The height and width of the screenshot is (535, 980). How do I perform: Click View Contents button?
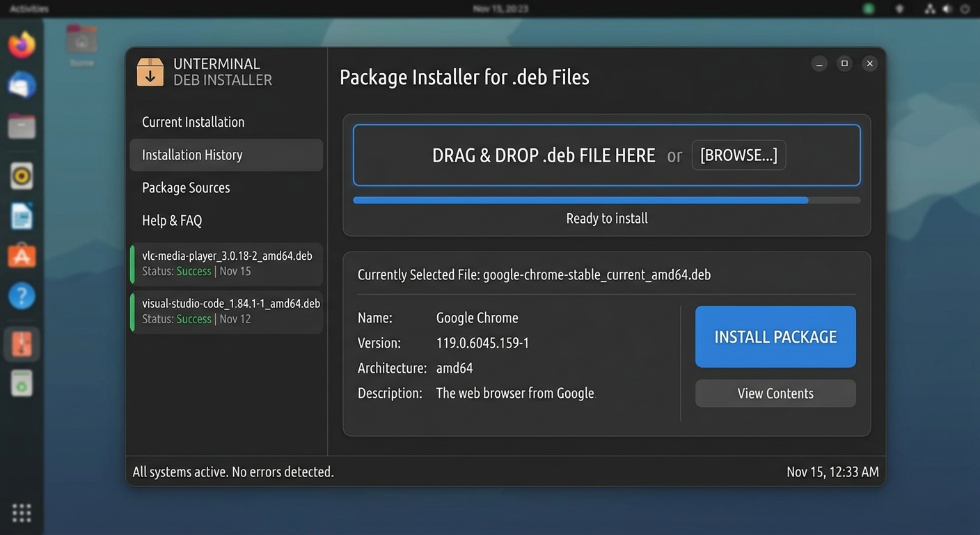click(x=775, y=394)
